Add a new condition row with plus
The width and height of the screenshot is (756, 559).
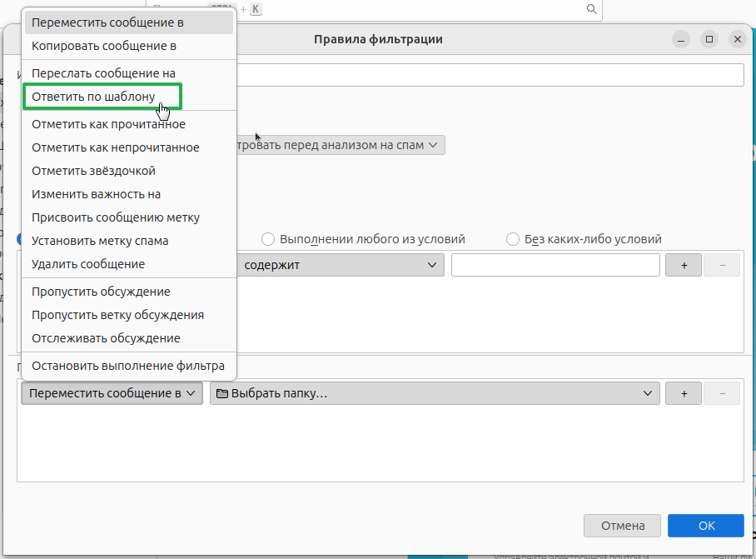tap(684, 265)
